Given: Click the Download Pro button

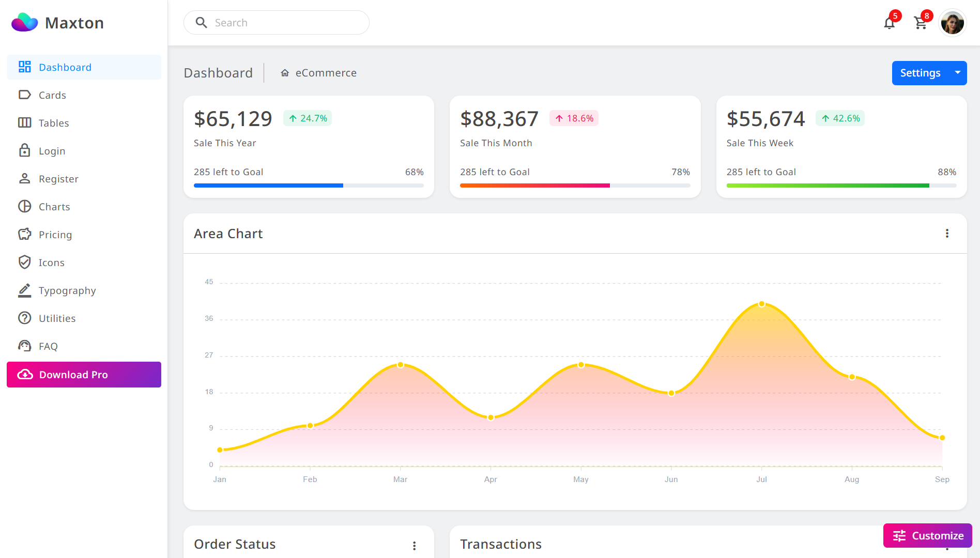Looking at the screenshot, I should [x=83, y=375].
